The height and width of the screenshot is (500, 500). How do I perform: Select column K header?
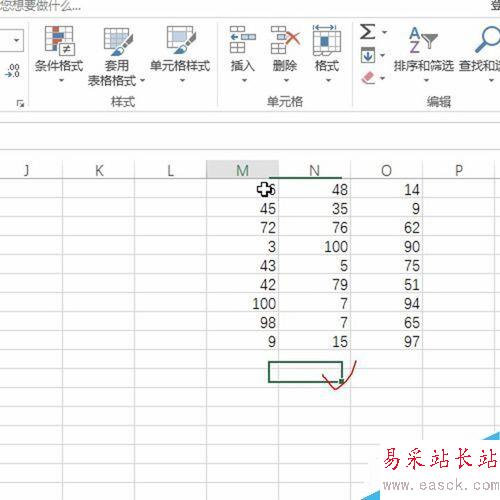click(99, 170)
